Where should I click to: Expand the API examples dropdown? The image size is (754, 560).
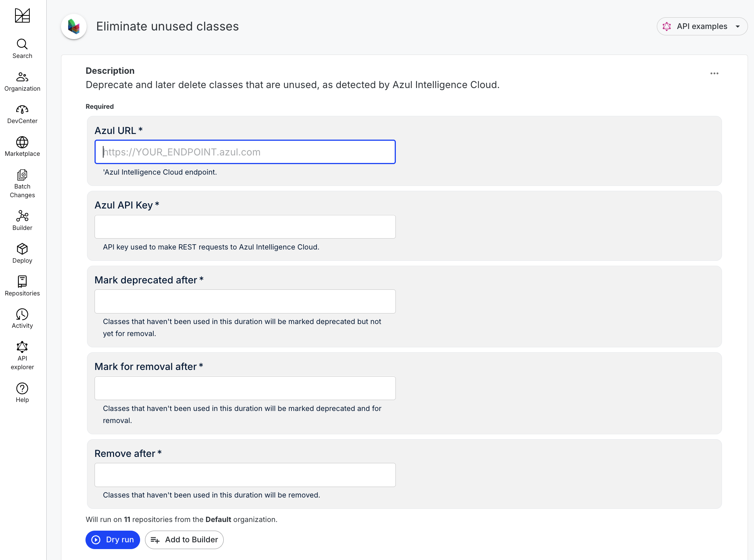point(702,26)
